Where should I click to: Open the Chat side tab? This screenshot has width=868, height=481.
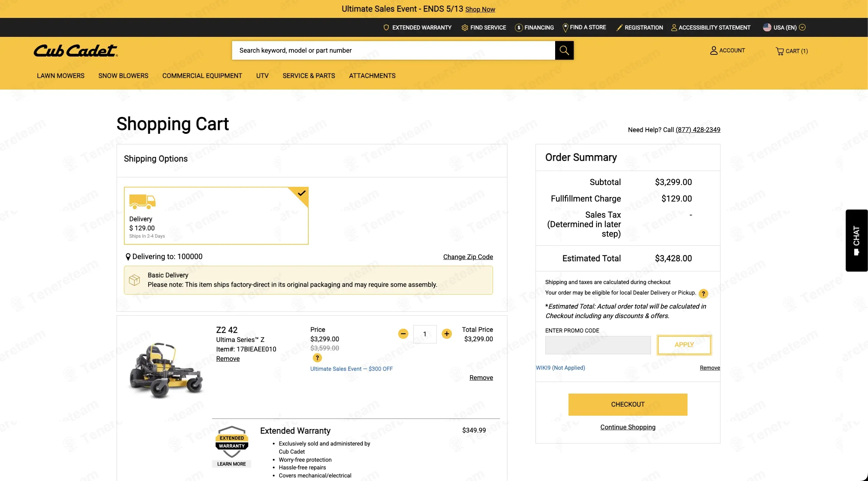coord(857,240)
